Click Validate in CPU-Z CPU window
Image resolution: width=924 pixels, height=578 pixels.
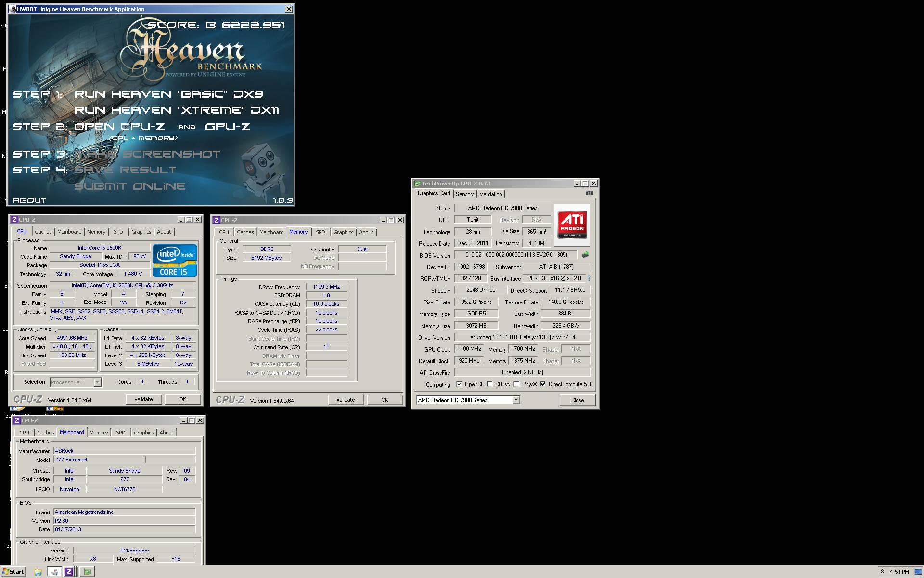[x=143, y=399]
